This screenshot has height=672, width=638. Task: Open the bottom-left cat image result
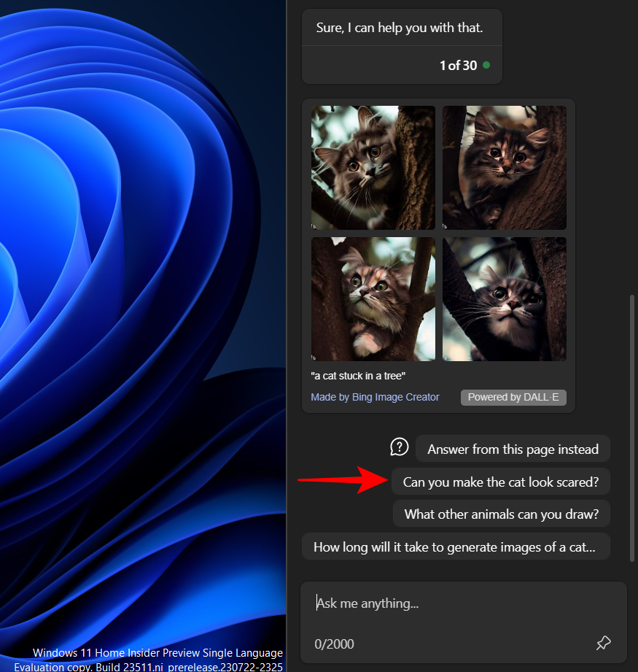[373, 298]
